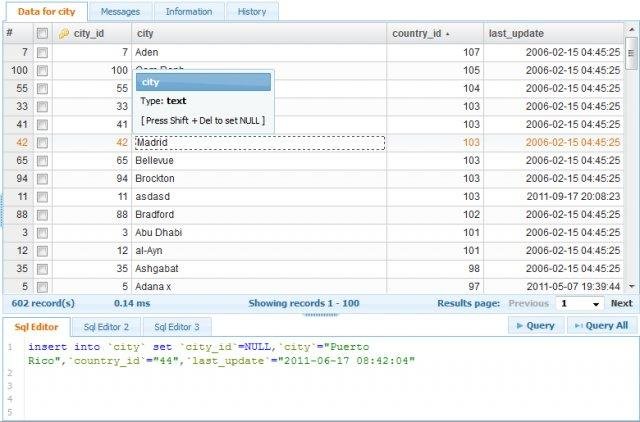Click the data grid vertical scrollbar thumb
This screenshot has height=422, width=640.
[x=631, y=53]
